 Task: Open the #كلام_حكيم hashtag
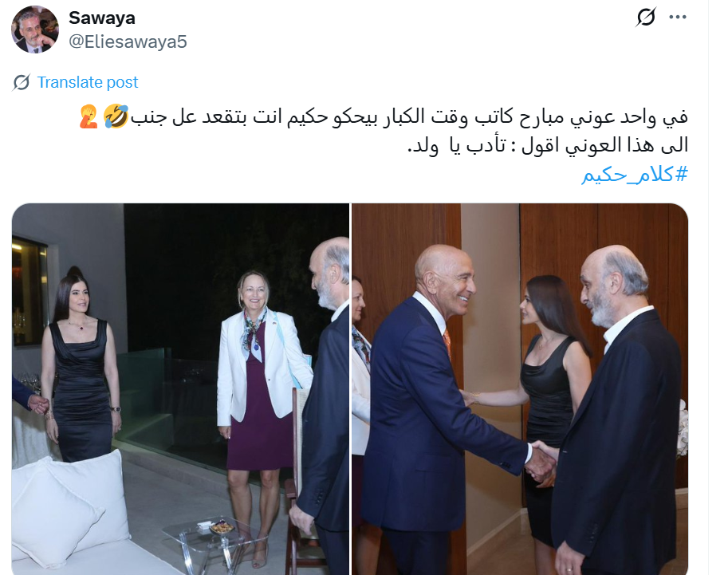[x=634, y=175]
